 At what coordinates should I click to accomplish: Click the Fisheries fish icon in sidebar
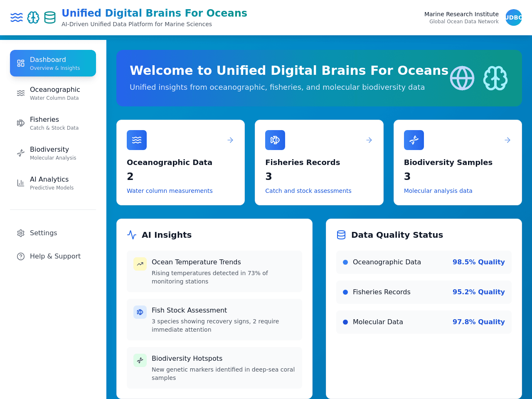[21, 123]
